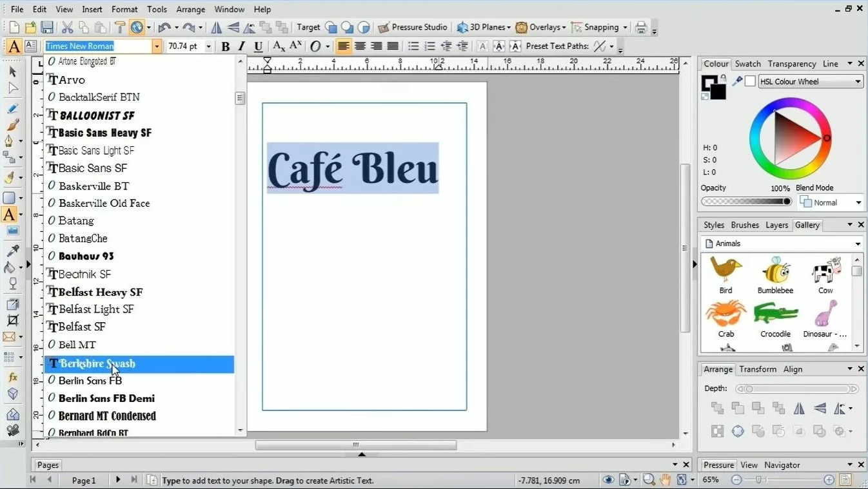Open the Format menu
868x489 pixels.
point(124,9)
